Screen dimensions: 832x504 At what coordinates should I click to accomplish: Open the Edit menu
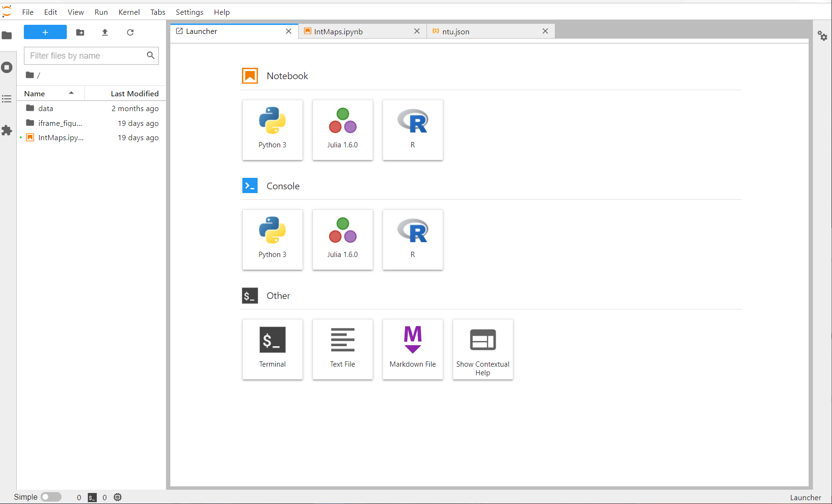click(51, 12)
